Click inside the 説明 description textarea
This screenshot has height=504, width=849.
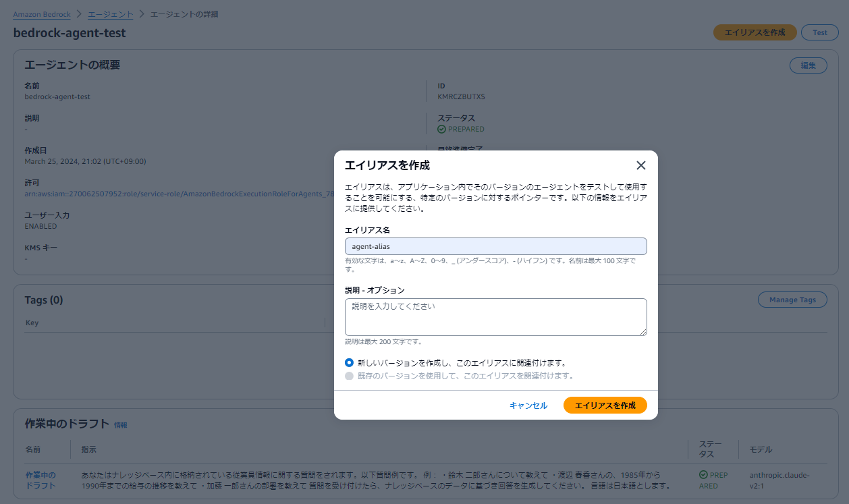coord(496,316)
